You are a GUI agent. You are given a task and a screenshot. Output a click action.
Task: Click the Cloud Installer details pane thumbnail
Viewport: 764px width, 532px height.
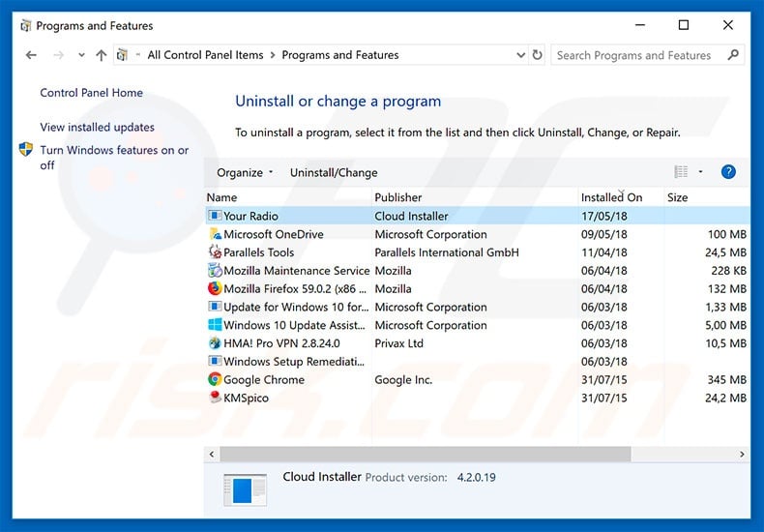click(x=245, y=489)
